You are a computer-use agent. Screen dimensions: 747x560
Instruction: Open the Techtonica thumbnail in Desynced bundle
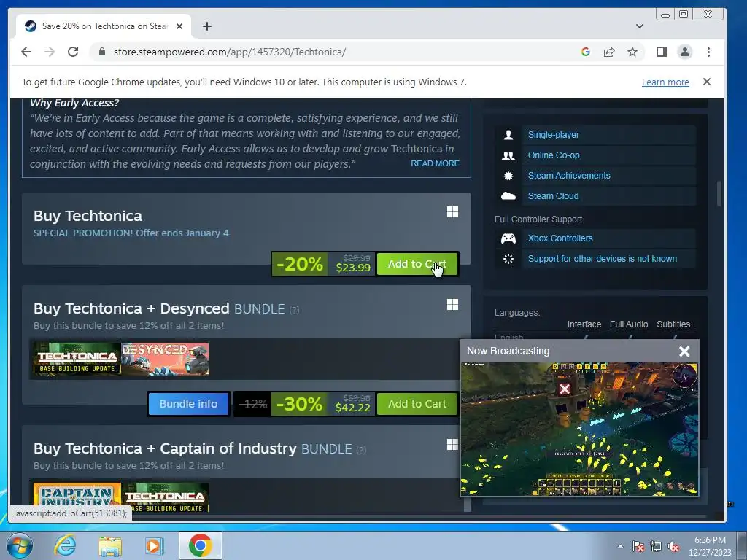pos(77,359)
